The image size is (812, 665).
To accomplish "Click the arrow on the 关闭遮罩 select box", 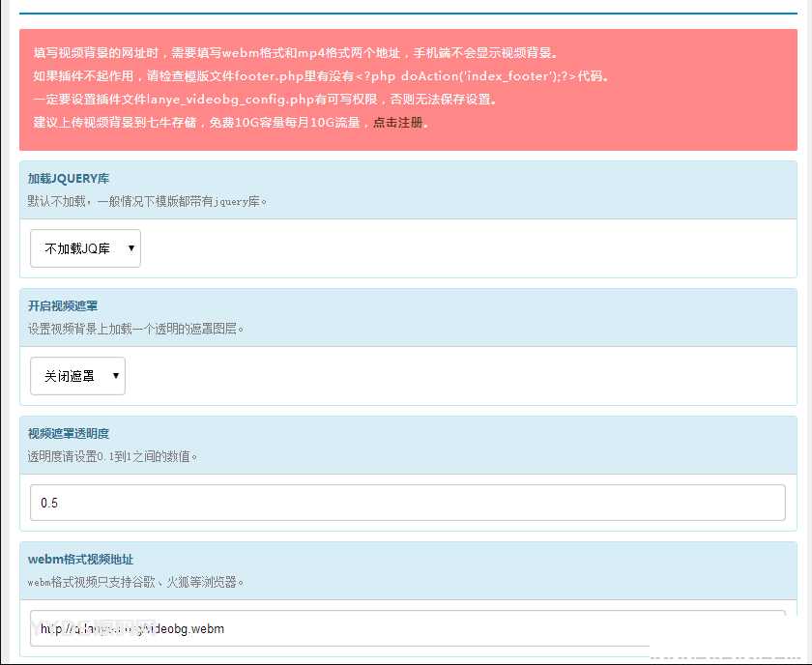I will tap(116, 376).
